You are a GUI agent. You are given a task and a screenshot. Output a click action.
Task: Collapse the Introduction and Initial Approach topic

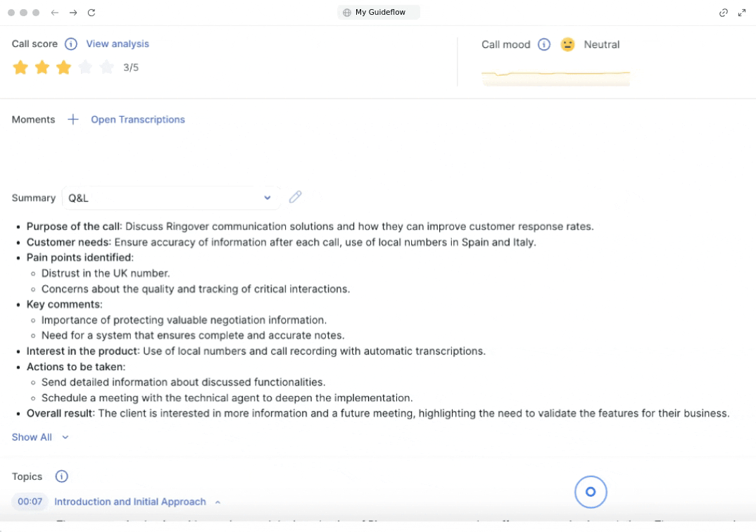(218, 502)
